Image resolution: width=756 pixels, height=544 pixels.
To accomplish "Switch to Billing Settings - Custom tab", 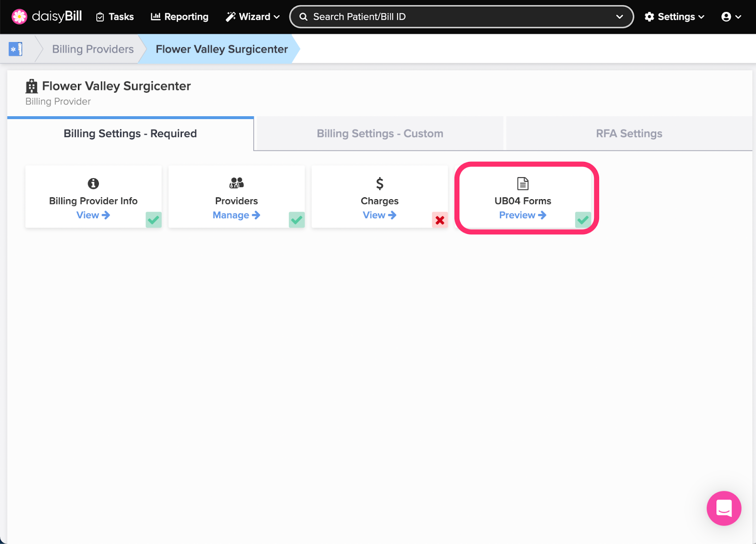I will coord(380,134).
